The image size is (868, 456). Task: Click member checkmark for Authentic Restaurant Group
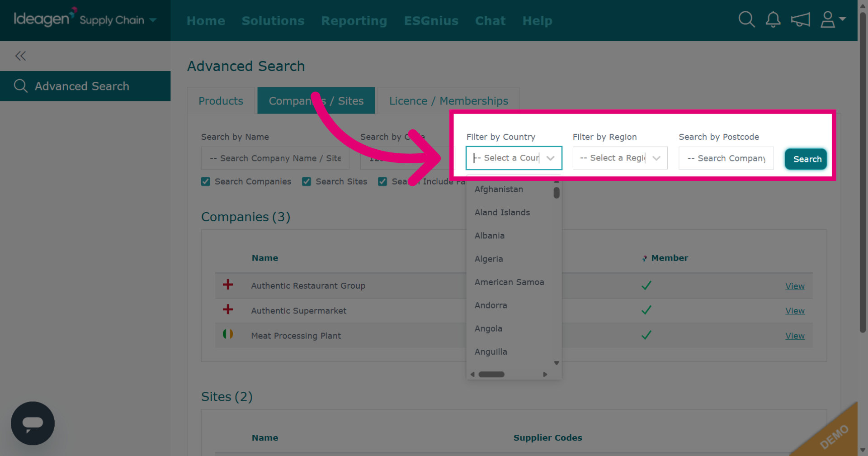646,285
